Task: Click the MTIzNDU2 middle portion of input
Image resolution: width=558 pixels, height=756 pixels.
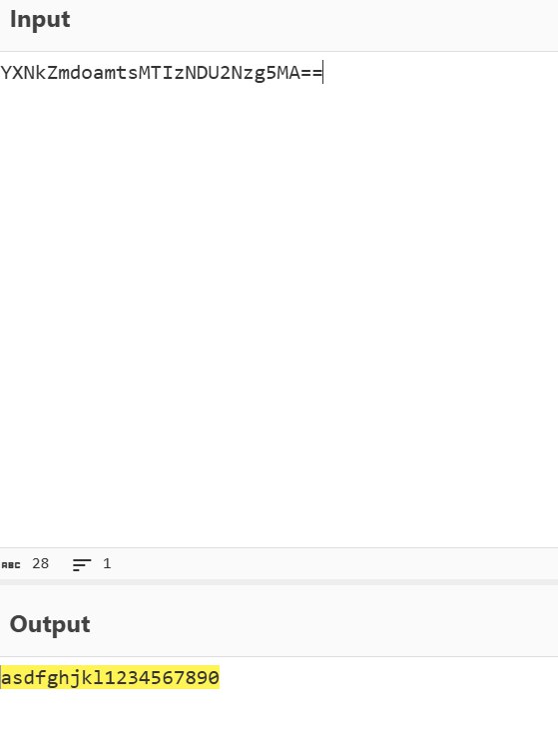Action: pyautogui.click(x=185, y=73)
